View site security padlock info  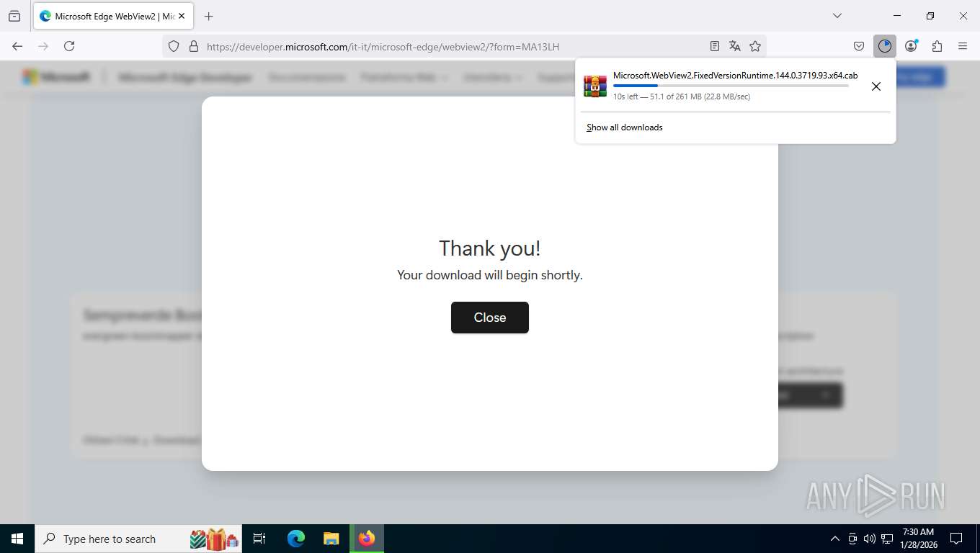[193, 46]
